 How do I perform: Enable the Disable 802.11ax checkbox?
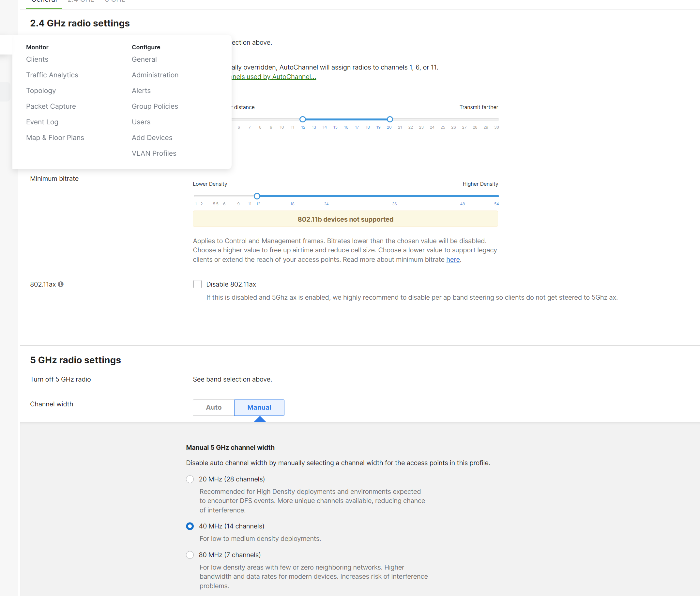tap(197, 284)
